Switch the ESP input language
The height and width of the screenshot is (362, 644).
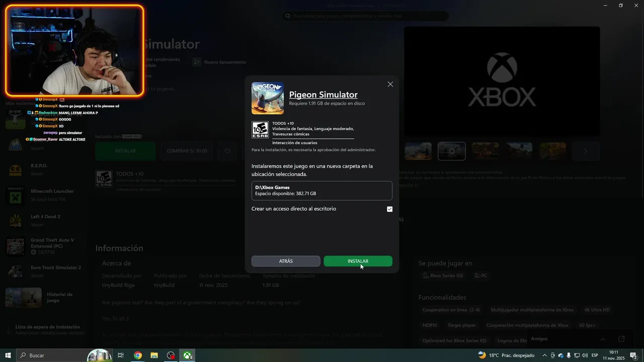pyautogui.click(x=595, y=355)
